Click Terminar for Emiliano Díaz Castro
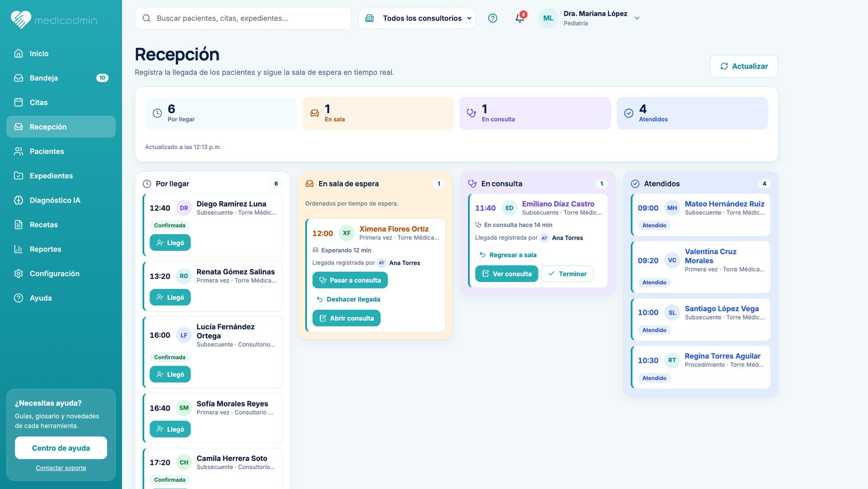Image resolution: width=868 pixels, height=489 pixels. coord(567,274)
